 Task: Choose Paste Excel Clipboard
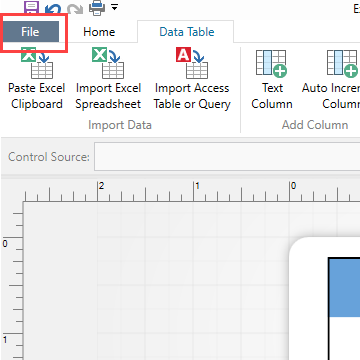pos(36,79)
